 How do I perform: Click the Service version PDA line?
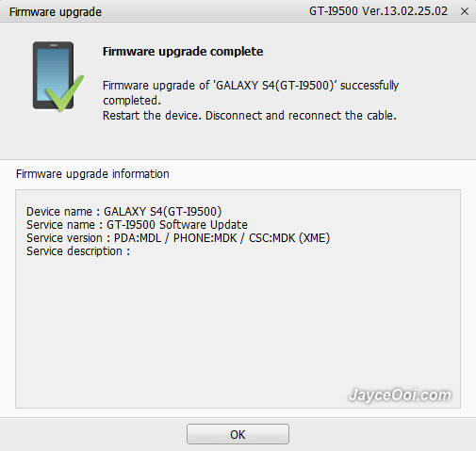pos(178,238)
